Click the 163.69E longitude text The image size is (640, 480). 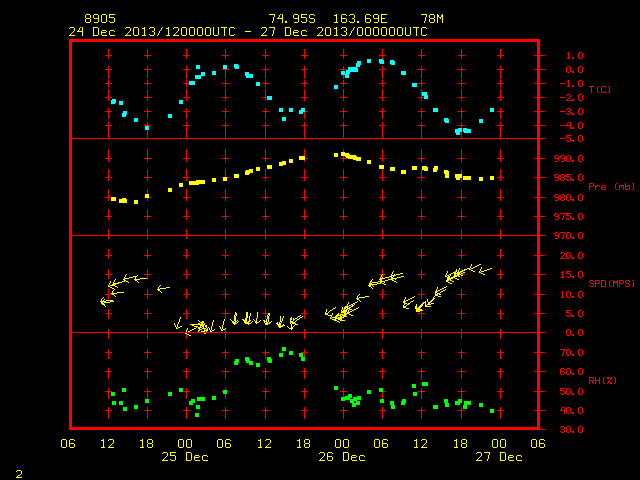pyautogui.click(x=360, y=19)
